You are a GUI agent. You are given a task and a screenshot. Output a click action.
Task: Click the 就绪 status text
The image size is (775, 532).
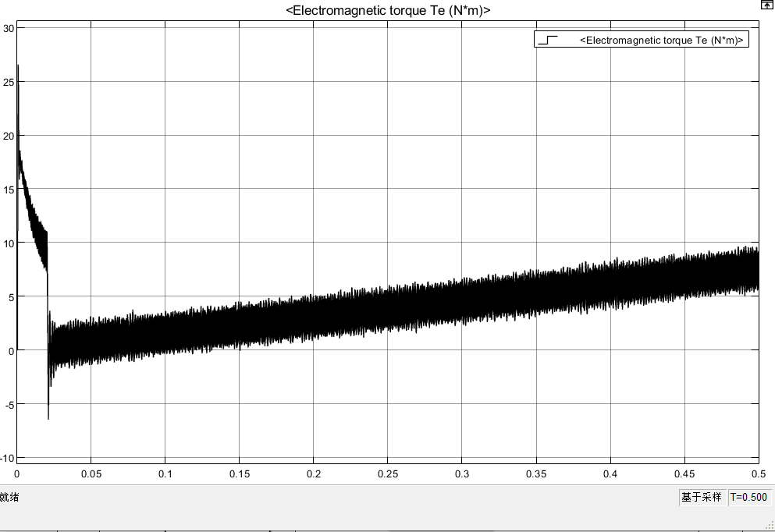10,497
